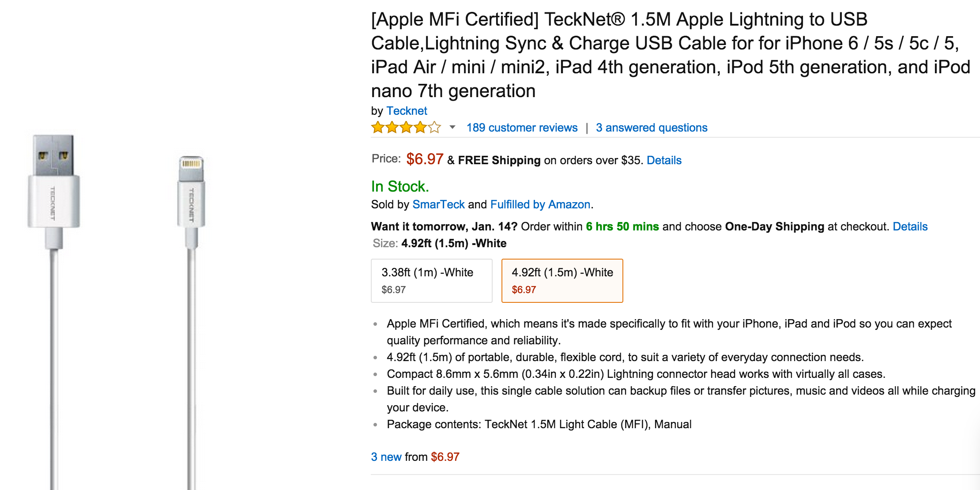Click the red $6.97 price
The image size is (980, 490).
(x=424, y=159)
